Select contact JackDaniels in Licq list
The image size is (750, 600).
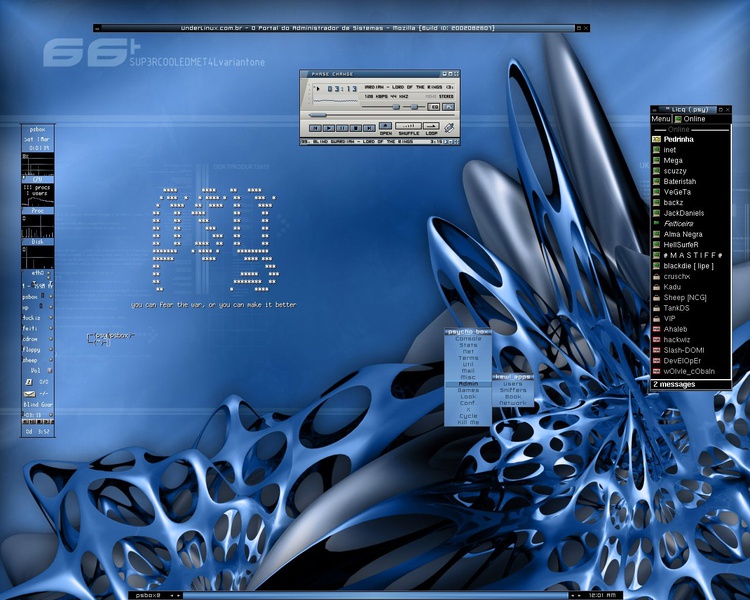pyautogui.click(x=691, y=213)
